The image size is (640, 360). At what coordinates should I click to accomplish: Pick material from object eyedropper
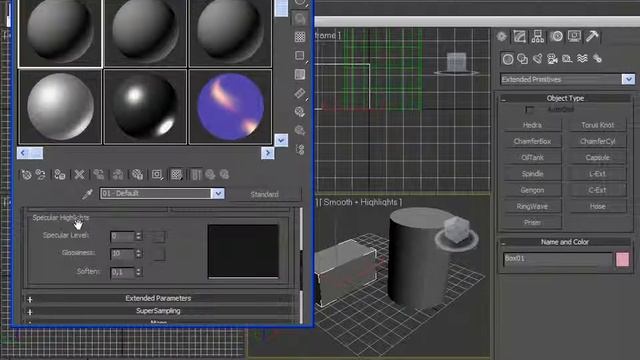[87, 194]
